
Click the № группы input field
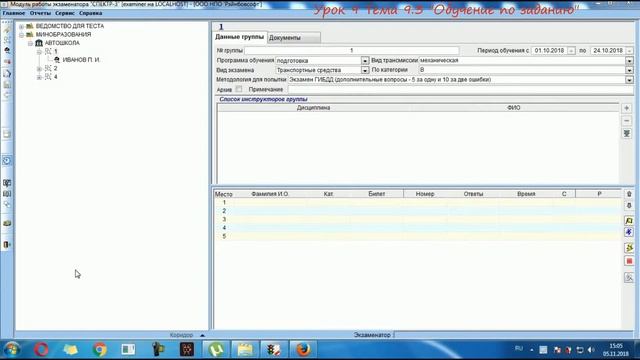pos(351,51)
